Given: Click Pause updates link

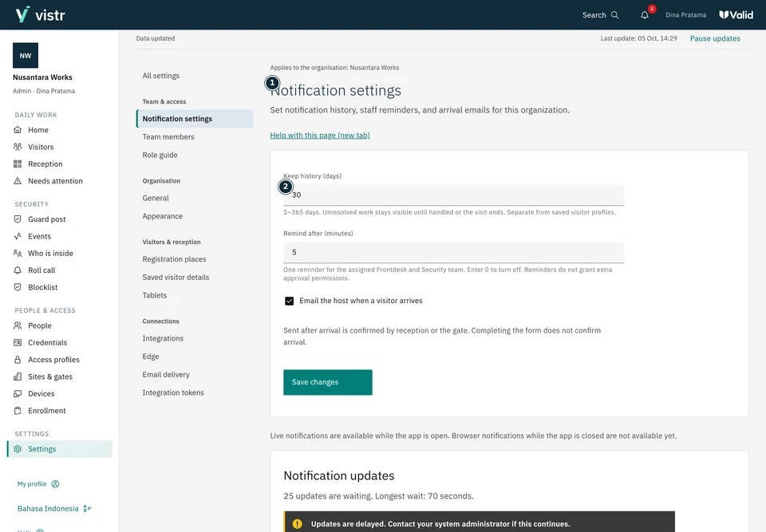Looking at the screenshot, I should pyautogui.click(x=715, y=38).
